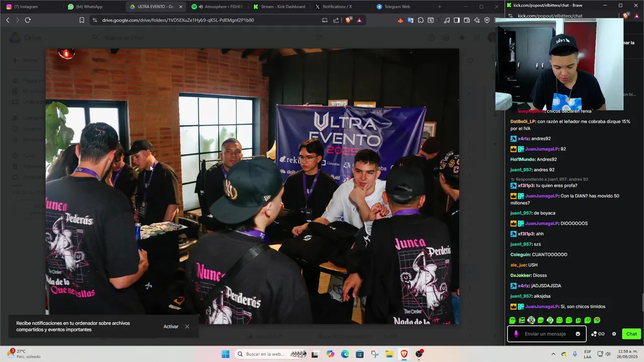Click username 0xJokker in chat

521,275
